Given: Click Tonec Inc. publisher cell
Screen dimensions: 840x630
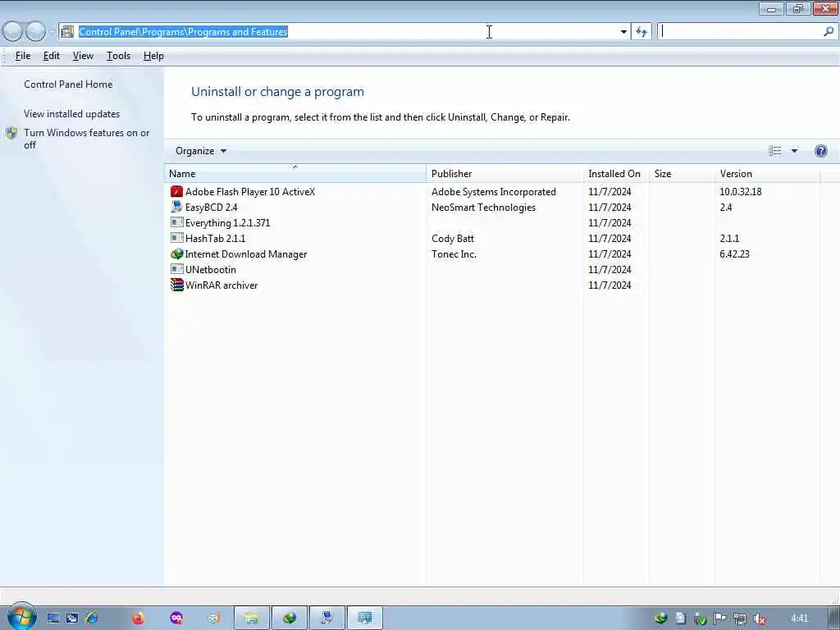Looking at the screenshot, I should tap(454, 254).
